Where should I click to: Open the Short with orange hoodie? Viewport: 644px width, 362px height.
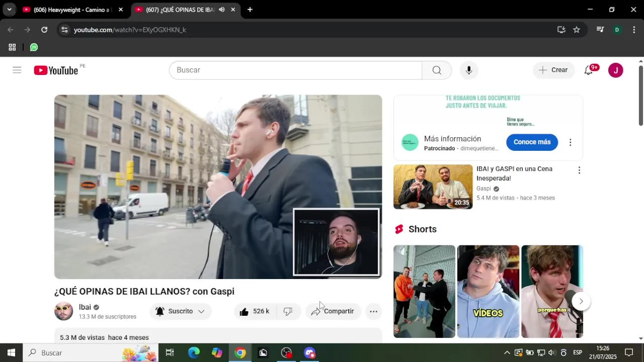click(x=424, y=292)
